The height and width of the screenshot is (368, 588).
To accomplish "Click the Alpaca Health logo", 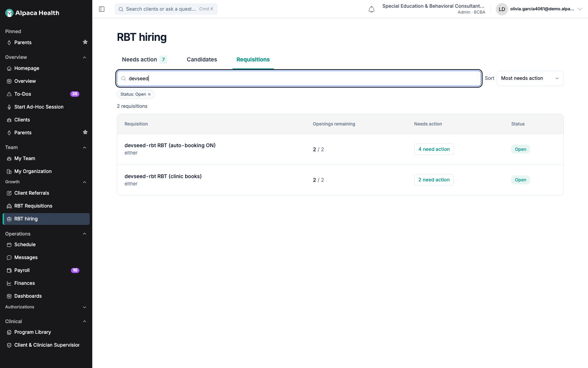I will coord(32,13).
